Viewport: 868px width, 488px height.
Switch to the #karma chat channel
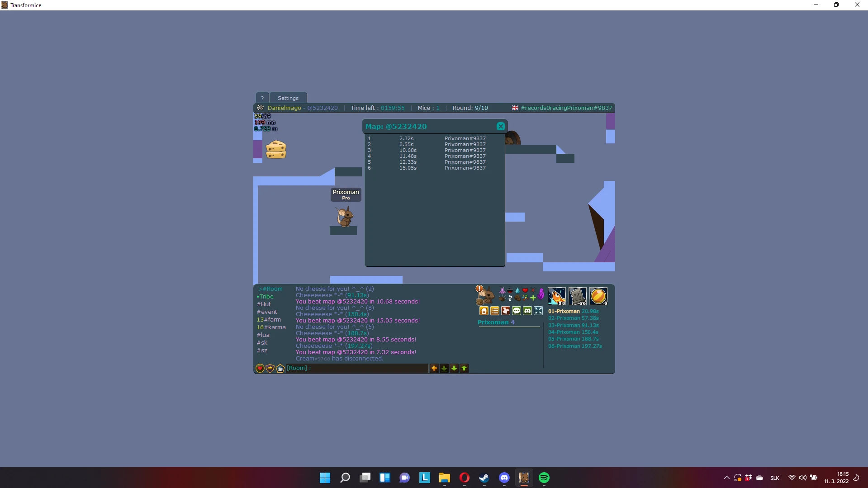pyautogui.click(x=271, y=327)
